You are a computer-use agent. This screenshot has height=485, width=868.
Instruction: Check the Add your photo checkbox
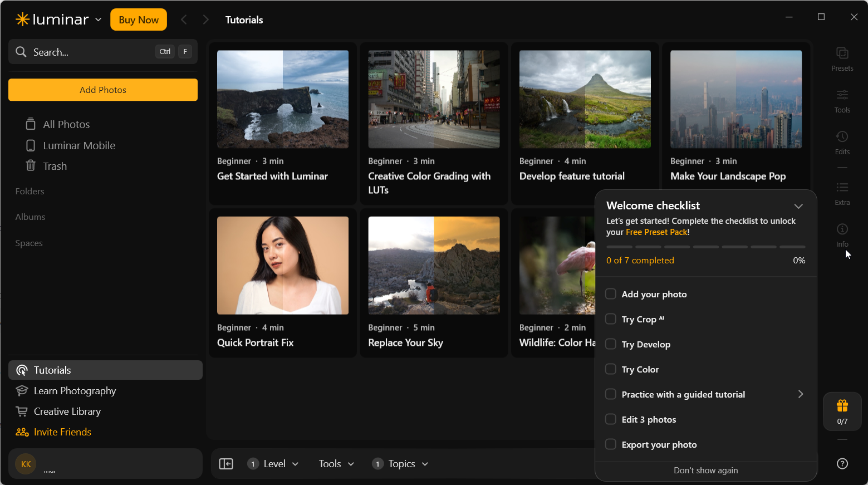point(611,294)
